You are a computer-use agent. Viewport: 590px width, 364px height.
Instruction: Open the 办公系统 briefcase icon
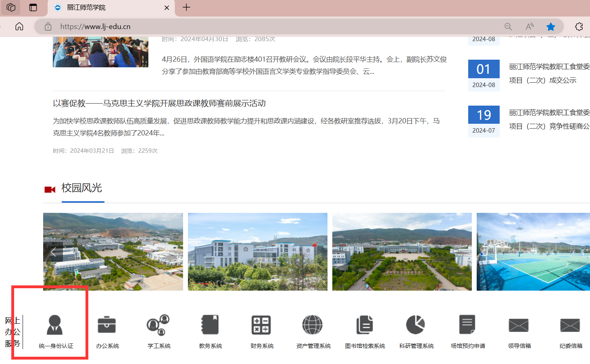pyautogui.click(x=107, y=325)
